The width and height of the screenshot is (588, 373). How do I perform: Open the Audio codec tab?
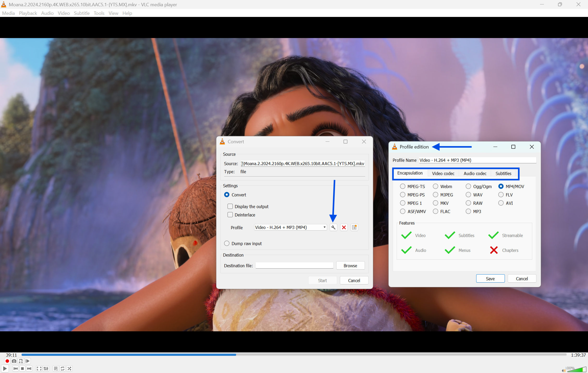475,173
